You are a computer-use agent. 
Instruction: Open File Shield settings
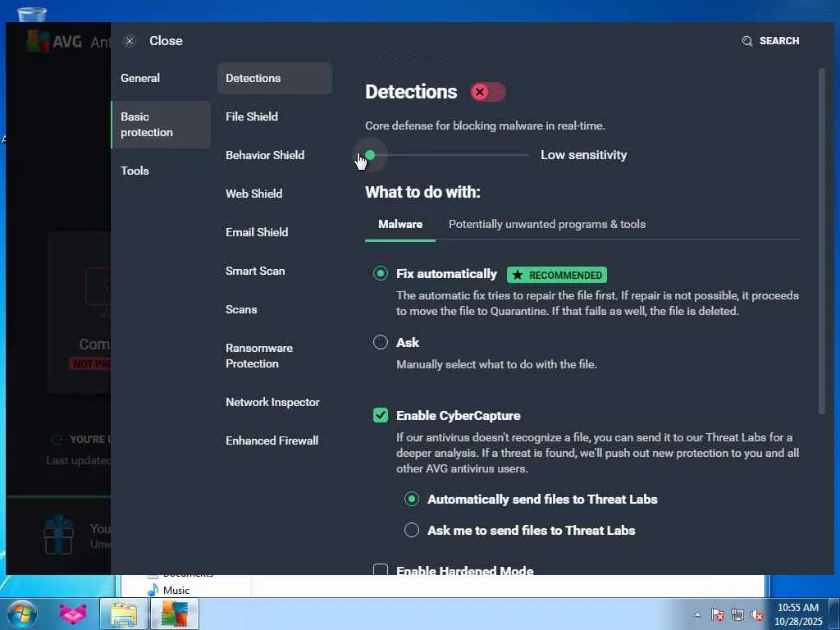pos(252,116)
